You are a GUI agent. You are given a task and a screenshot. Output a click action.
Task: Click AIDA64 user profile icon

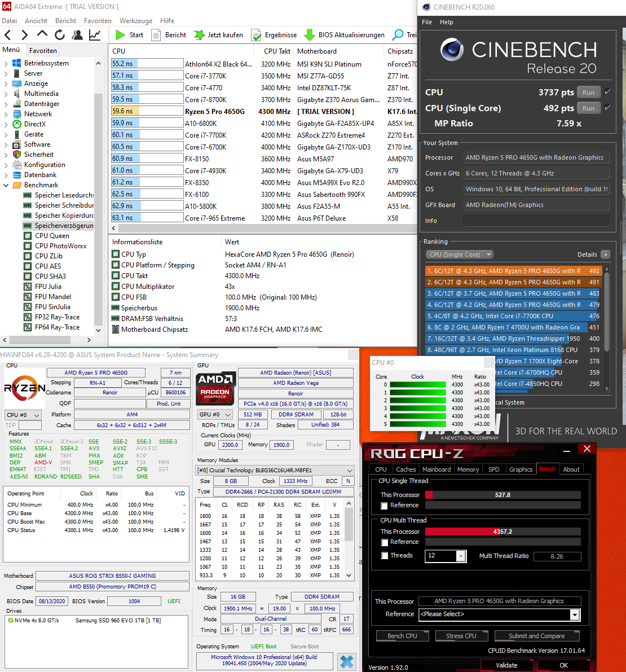tap(77, 35)
